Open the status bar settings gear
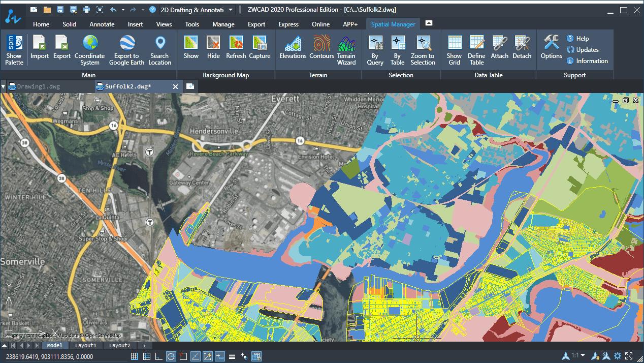This screenshot has height=363, width=644. pos(618,356)
